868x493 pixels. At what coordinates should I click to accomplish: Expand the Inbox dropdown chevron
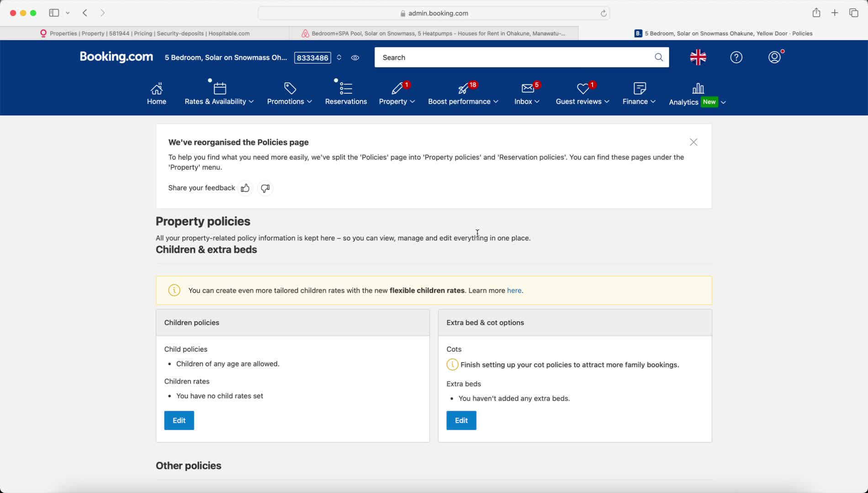(x=537, y=101)
